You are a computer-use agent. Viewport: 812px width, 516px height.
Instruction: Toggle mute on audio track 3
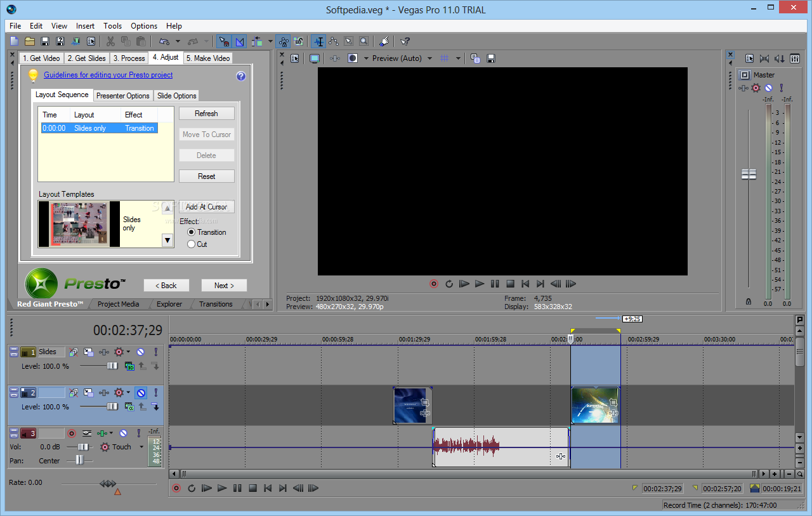[x=123, y=433]
